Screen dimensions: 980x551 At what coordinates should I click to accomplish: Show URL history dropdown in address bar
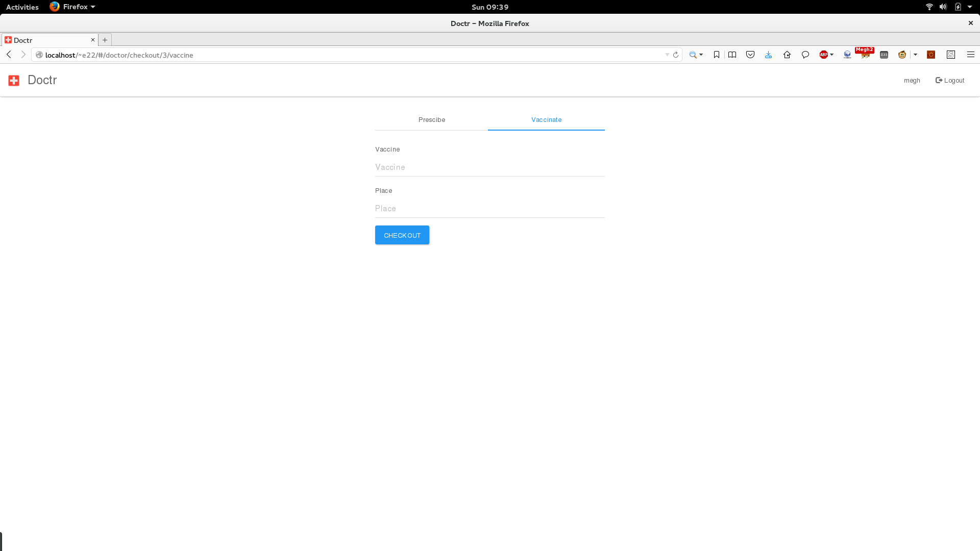(x=667, y=55)
